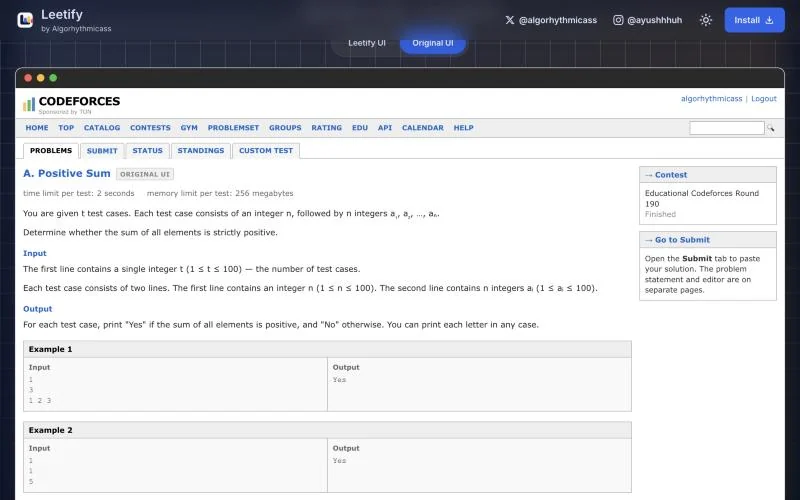Click the Example 2 header
The width and height of the screenshot is (800, 500).
[x=327, y=430]
